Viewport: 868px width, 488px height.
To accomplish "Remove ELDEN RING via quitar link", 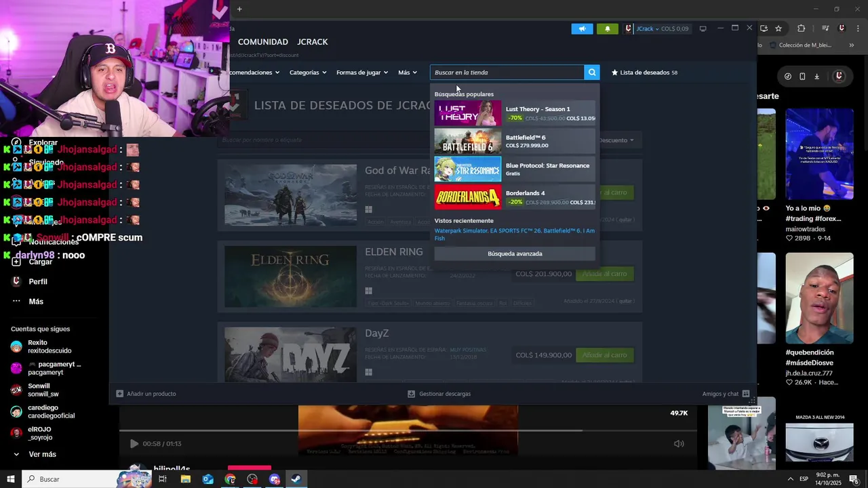I will pyautogui.click(x=626, y=301).
